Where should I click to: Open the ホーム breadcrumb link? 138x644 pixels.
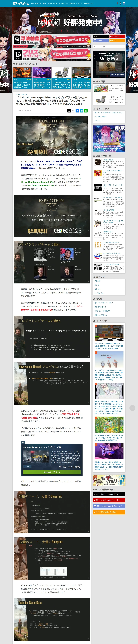pyautogui.click(x=18, y=94)
